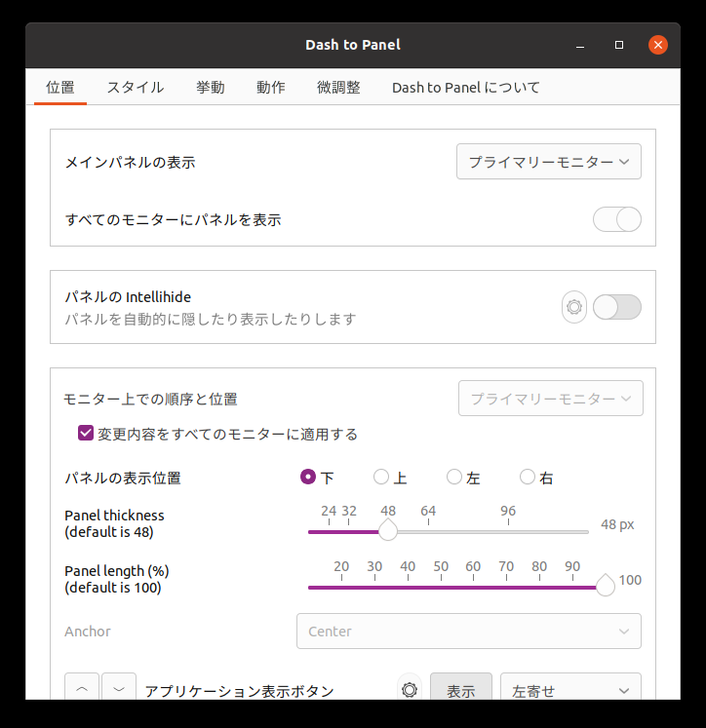The height and width of the screenshot is (728, 706).
Task: Move the application button item down
Action: click(x=119, y=688)
